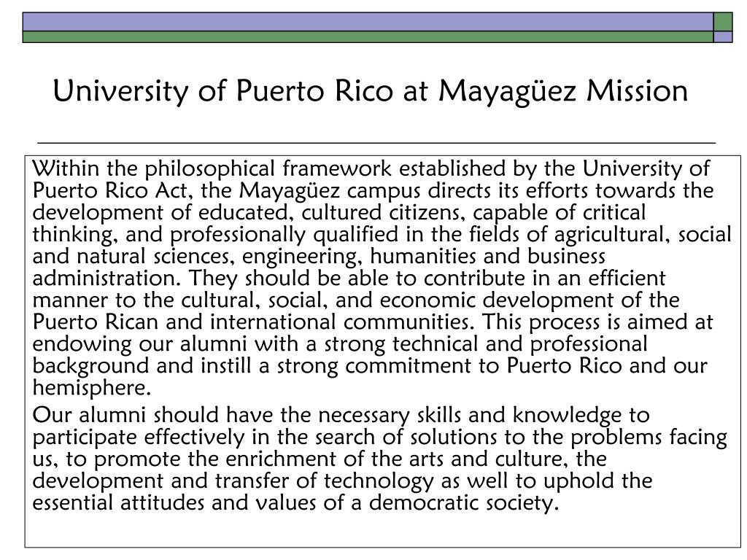747x560 pixels.
Task: Click the horizontal divider line below title
Action: [376, 142]
